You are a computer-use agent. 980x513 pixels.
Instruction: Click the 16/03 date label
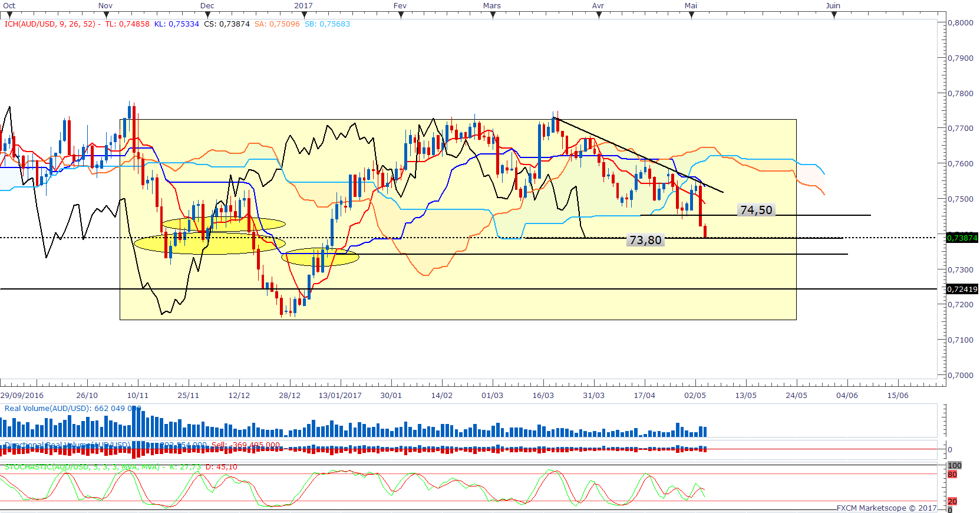(x=543, y=396)
